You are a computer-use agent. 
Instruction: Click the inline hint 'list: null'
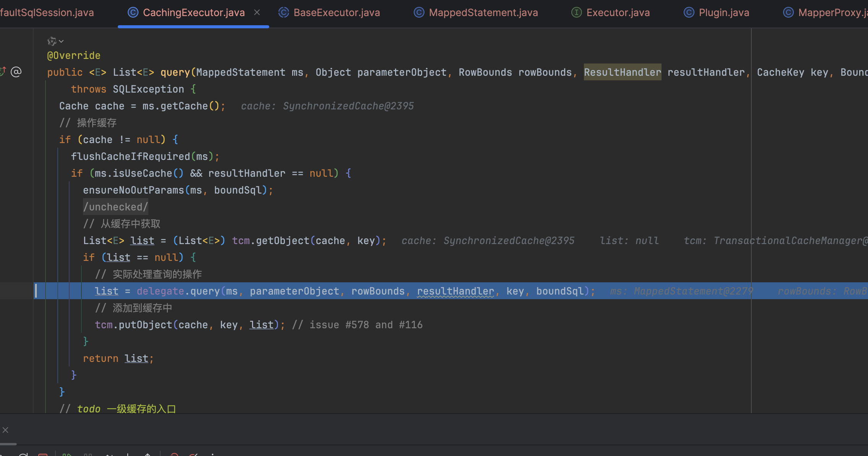[x=629, y=241]
